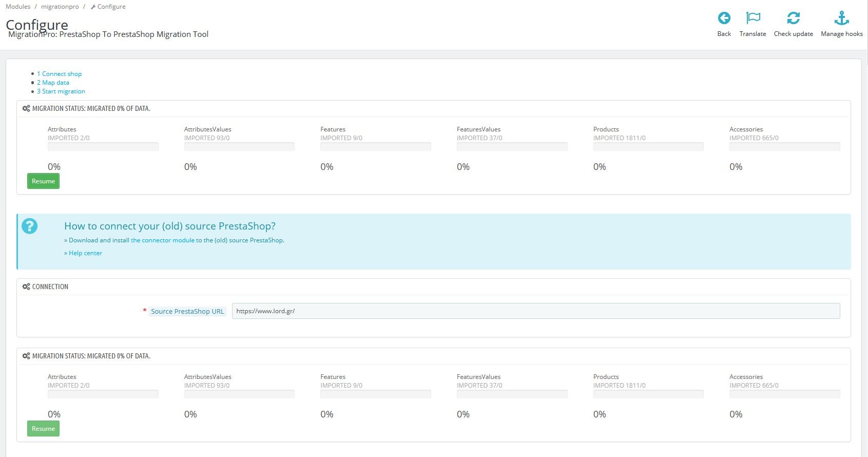Select step 2 Map data
Screen dimensions: 868x457
click(53, 83)
